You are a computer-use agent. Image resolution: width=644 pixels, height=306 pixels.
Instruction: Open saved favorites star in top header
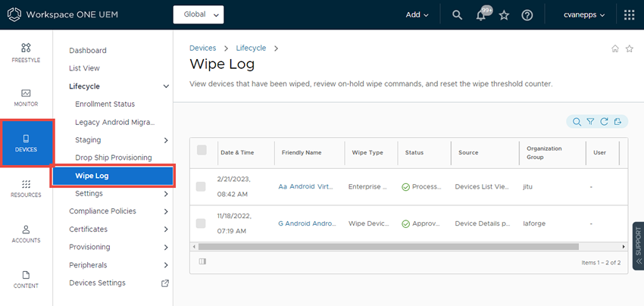tap(504, 15)
